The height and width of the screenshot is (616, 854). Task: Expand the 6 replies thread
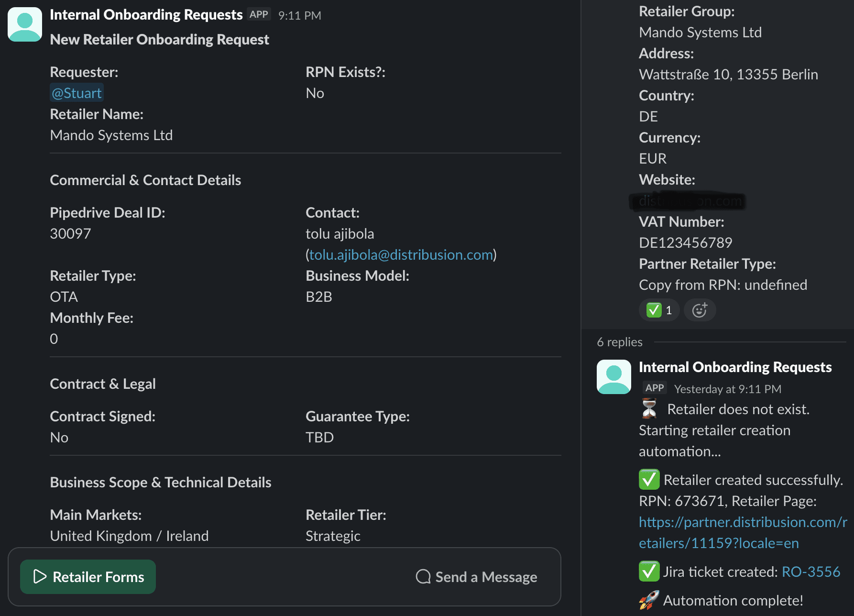[x=619, y=341]
